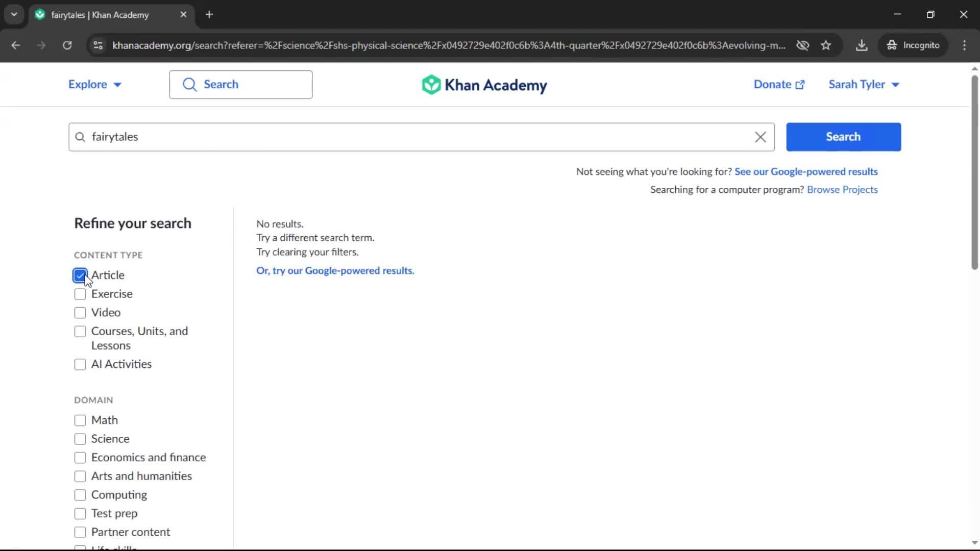Check the Test prep checkbox
The width and height of the screenshot is (980, 551).
coord(80,514)
